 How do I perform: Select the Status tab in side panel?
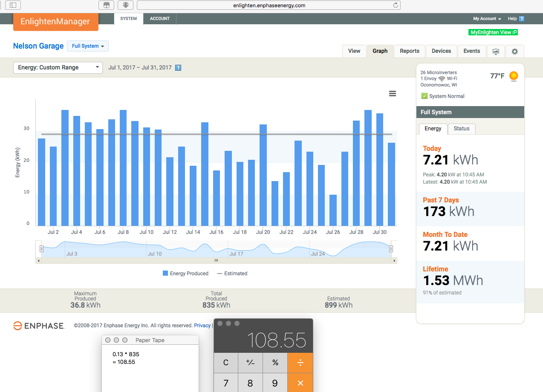[461, 129]
